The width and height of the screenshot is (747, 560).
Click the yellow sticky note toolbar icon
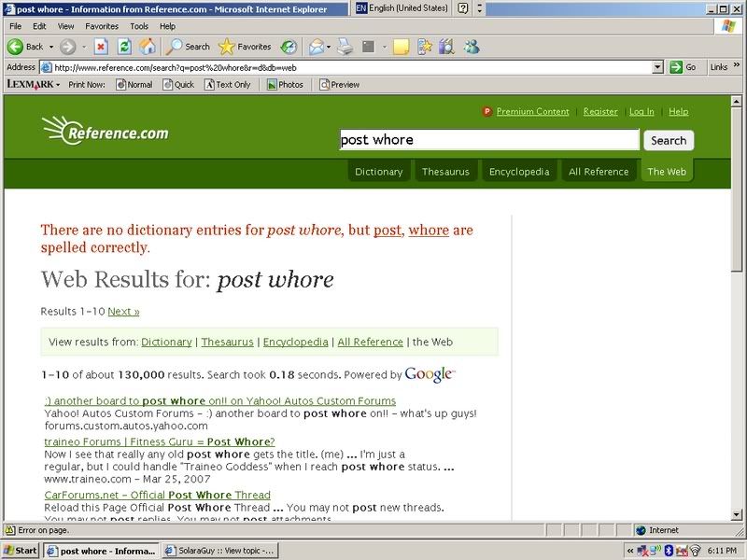point(402,47)
